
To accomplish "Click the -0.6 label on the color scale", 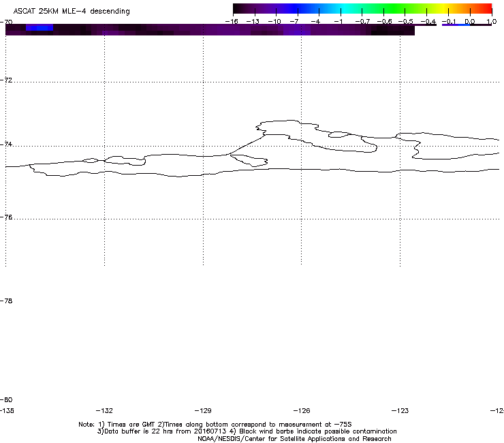I will pos(384,22).
